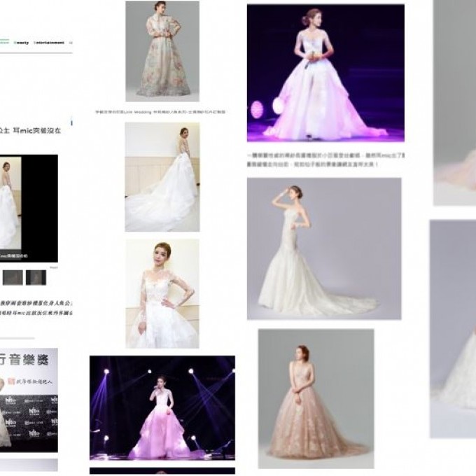Viewport: 476px width, 476px height.
Task: Switch to the Entertainment navigation tab
Action: [x=50, y=43]
